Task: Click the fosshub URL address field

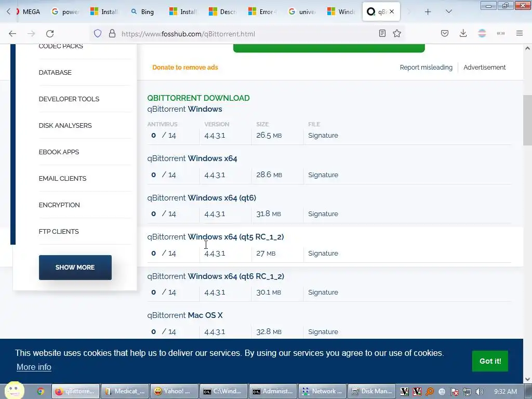Action: point(248,34)
